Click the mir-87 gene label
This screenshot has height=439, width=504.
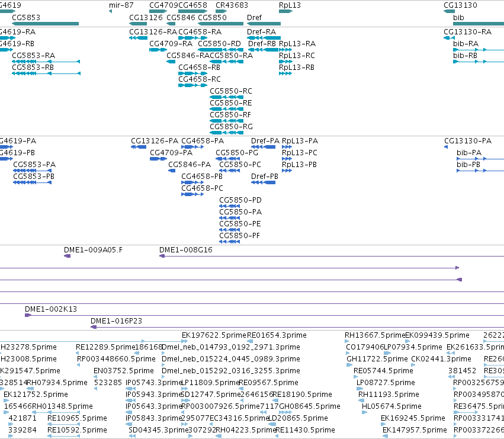121,5
